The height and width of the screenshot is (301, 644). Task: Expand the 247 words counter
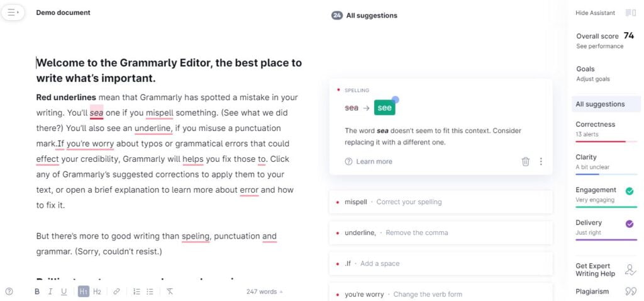click(265, 292)
